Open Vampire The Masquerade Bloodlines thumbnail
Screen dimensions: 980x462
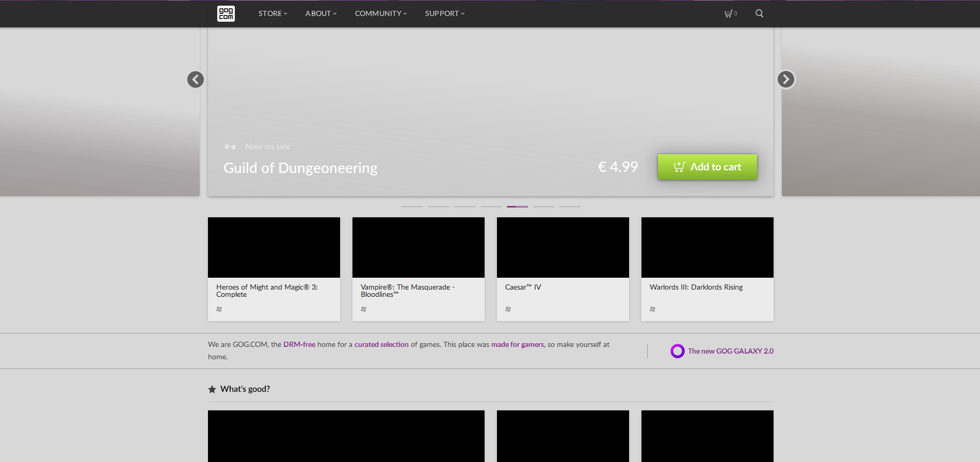[419, 247]
